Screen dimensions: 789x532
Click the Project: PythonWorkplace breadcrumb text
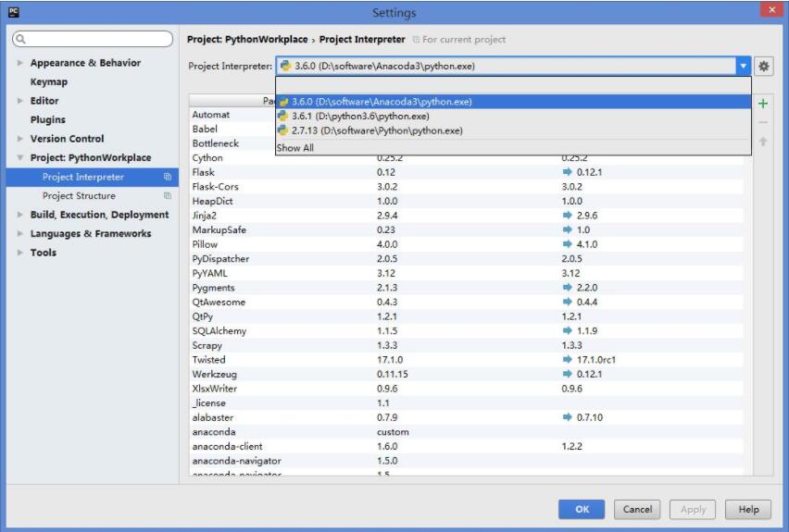tap(247, 39)
